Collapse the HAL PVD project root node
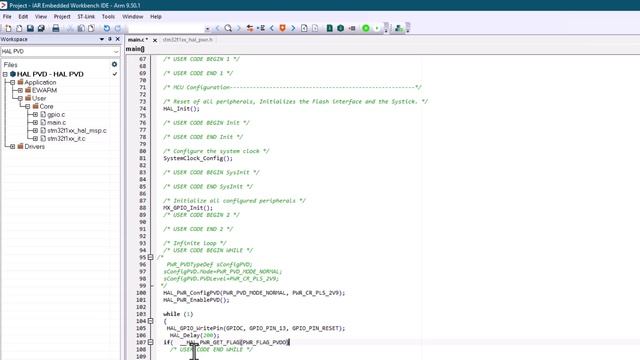Viewport: 640px width, 360px height. 5,74
